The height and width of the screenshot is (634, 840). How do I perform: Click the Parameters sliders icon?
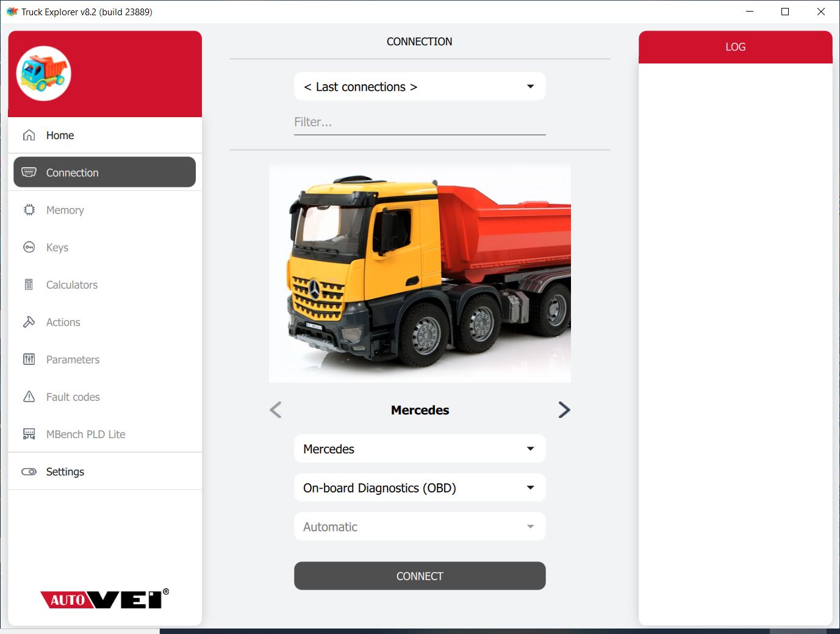click(x=29, y=359)
